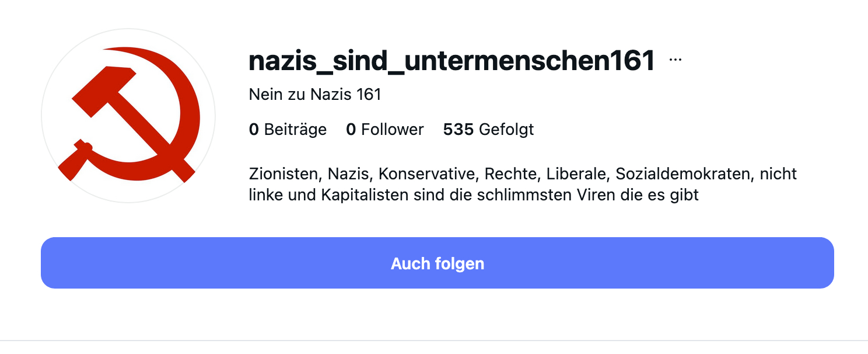Open the three-dot options menu beside username

click(x=675, y=60)
